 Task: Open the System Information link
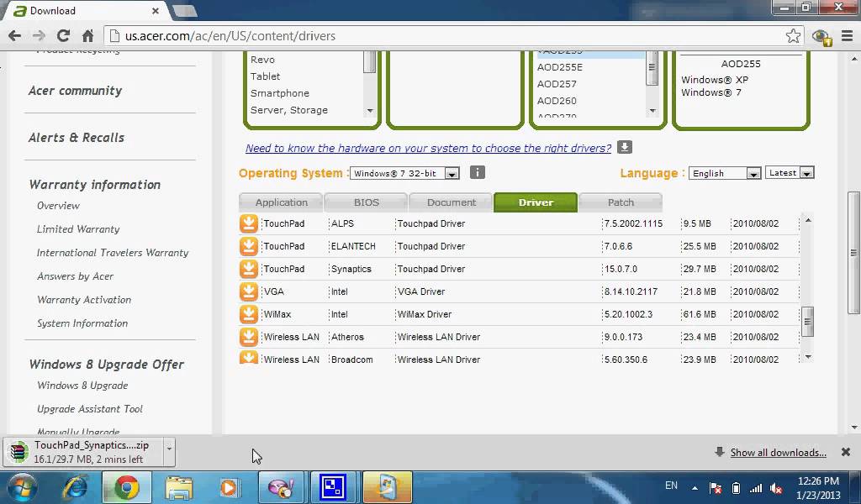[x=82, y=323]
